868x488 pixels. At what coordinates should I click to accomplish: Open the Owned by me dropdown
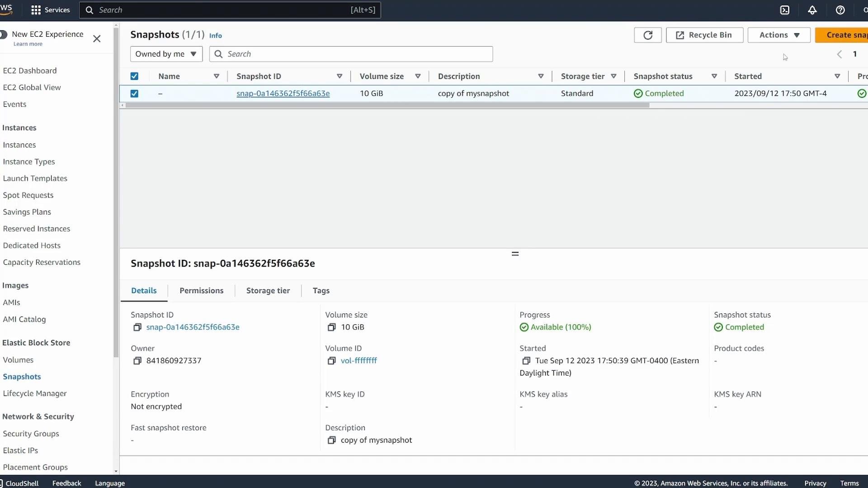[166, 54]
